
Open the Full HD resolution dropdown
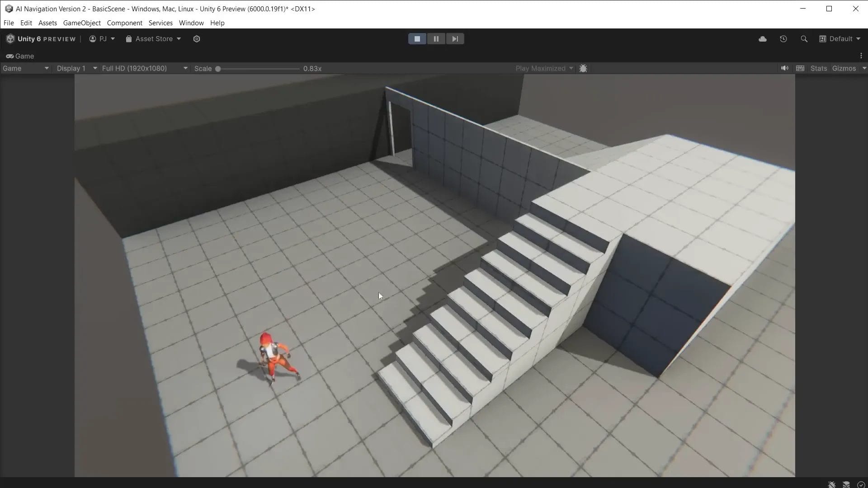coord(144,68)
